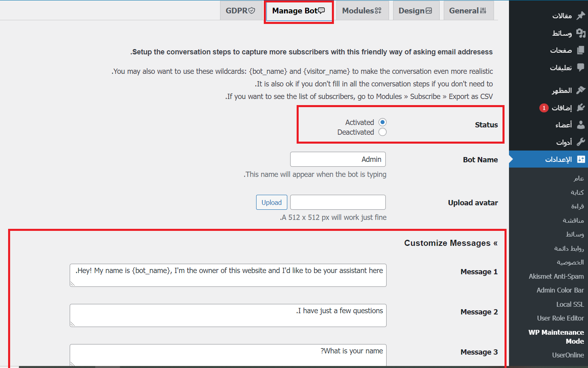This screenshot has height=368, width=588.
Task: Click into the Message 2 text area
Action: point(228,315)
